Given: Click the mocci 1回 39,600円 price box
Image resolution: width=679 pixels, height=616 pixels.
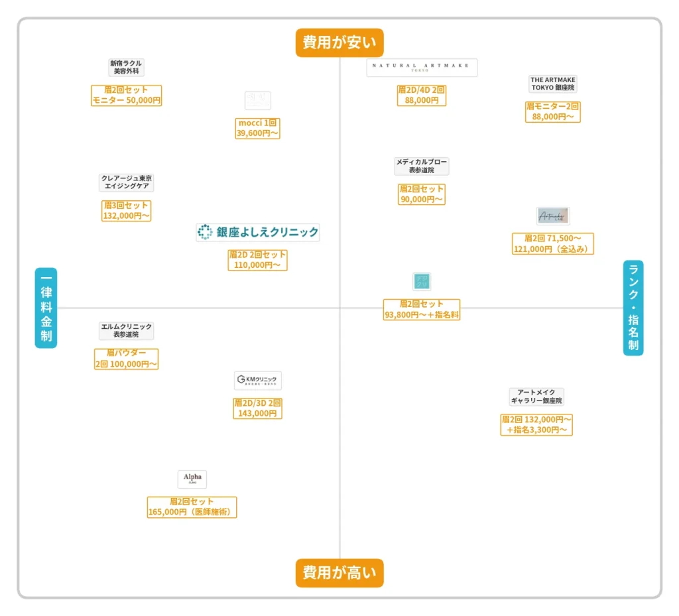Looking at the screenshot, I should click(258, 128).
